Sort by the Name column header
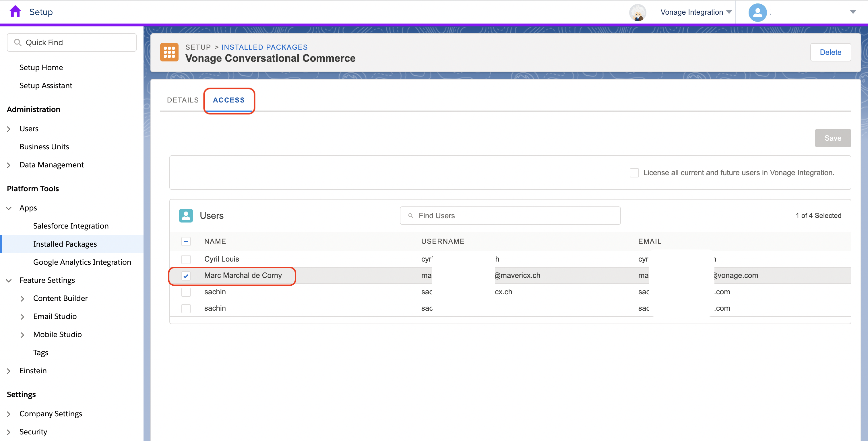This screenshot has width=868, height=441. (215, 241)
